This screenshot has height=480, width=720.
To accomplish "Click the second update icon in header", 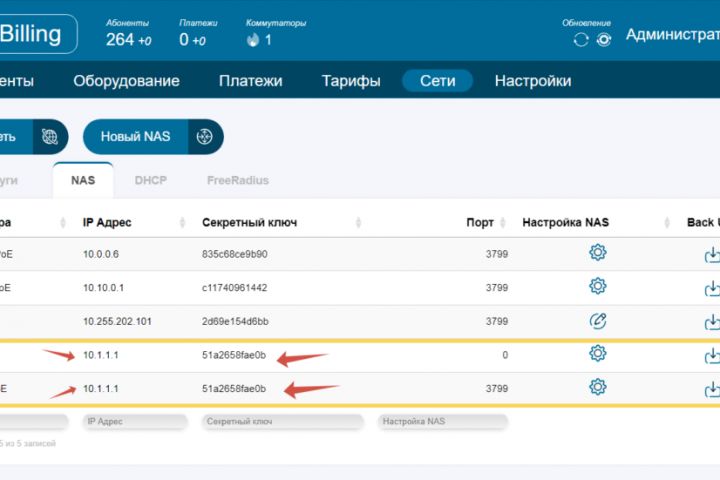I will [x=604, y=40].
